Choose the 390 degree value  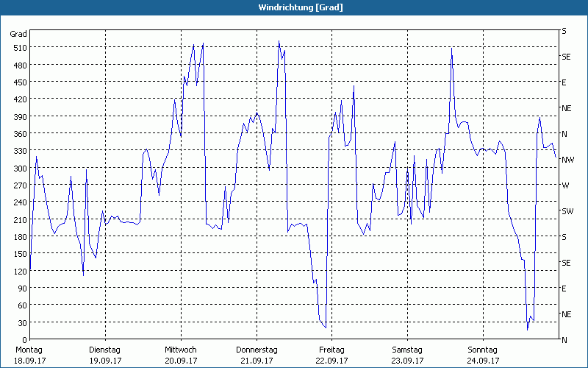[x=21, y=117]
